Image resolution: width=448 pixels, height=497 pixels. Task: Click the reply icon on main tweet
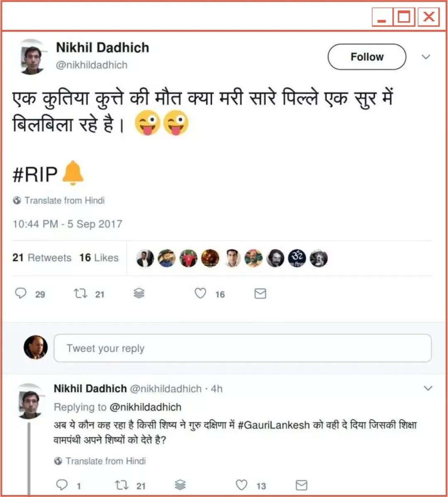click(21, 293)
